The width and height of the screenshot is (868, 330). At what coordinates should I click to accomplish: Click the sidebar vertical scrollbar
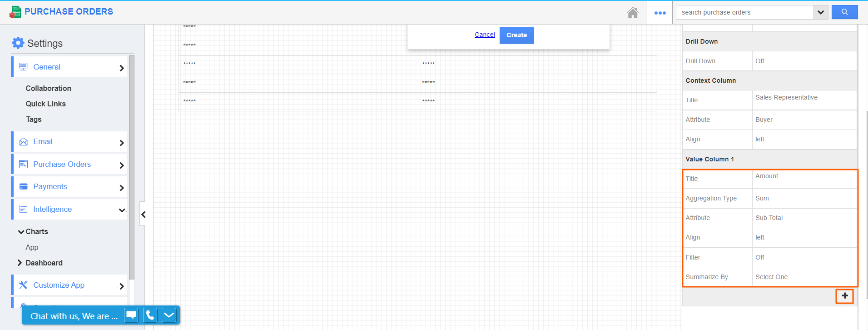coord(132,167)
